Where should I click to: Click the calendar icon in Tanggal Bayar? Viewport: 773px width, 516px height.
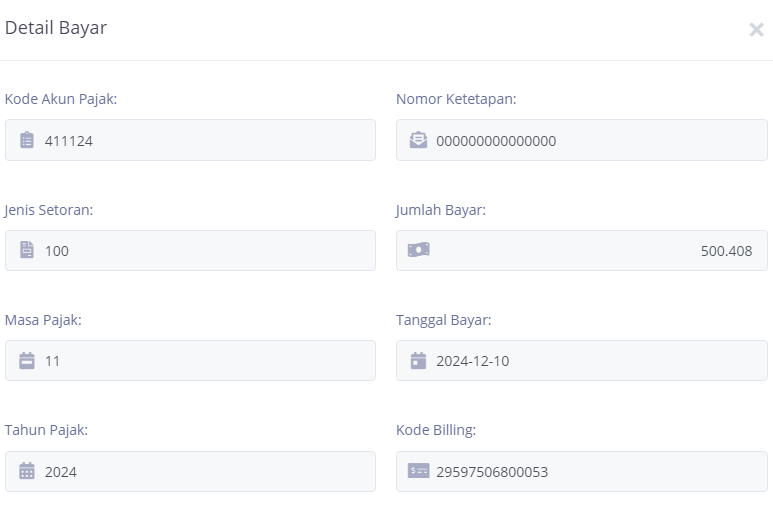point(418,360)
